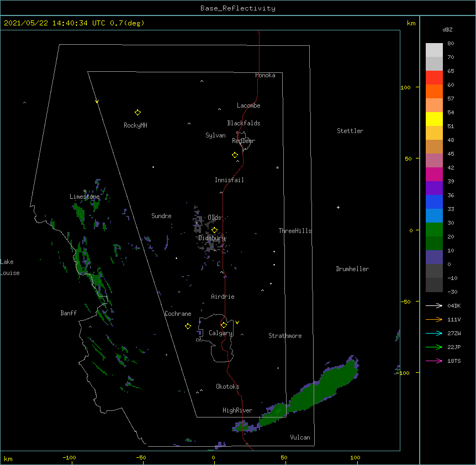
Task: Click the Limestone label
Action: click(x=84, y=197)
